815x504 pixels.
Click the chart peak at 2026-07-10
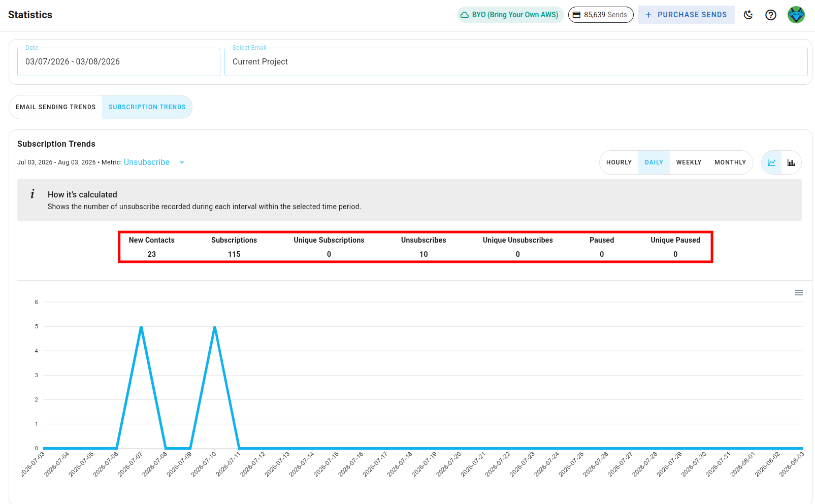(215, 327)
